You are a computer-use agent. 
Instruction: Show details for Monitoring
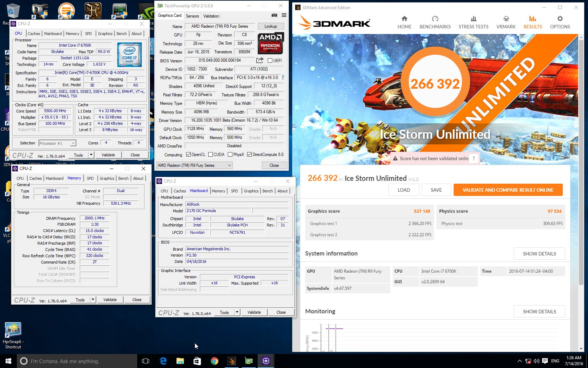coord(539,312)
